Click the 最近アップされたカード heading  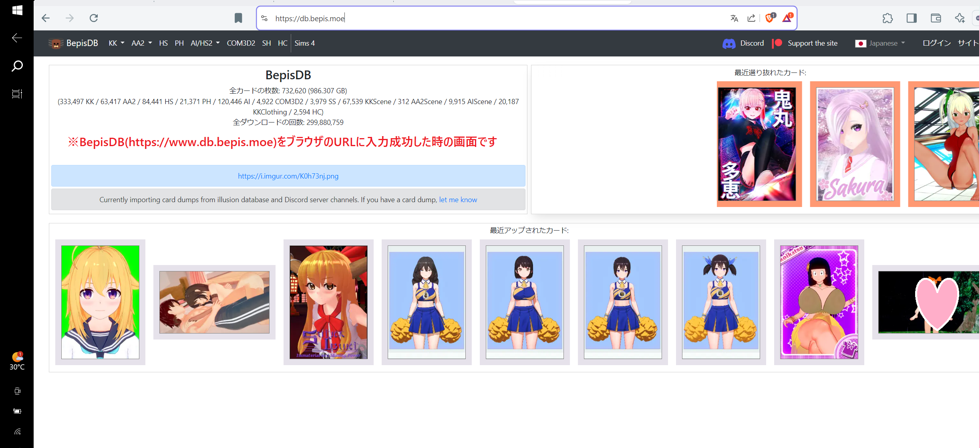coord(529,230)
